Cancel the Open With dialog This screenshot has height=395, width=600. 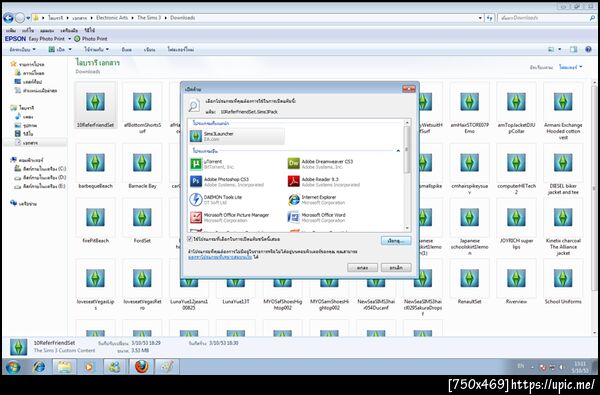[396, 268]
